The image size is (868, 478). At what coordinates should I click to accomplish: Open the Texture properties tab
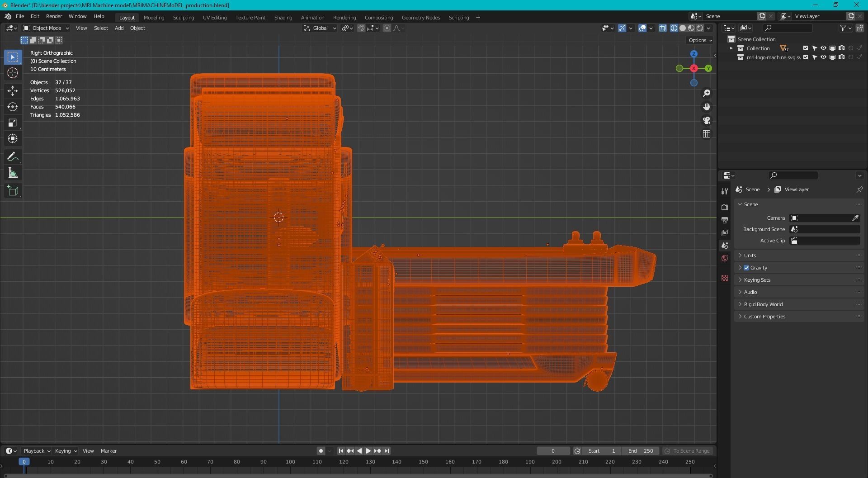pos(725,278)
